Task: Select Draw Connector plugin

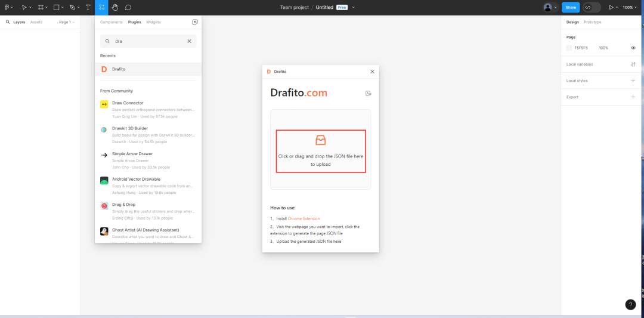Action: (x=148, y=109)
